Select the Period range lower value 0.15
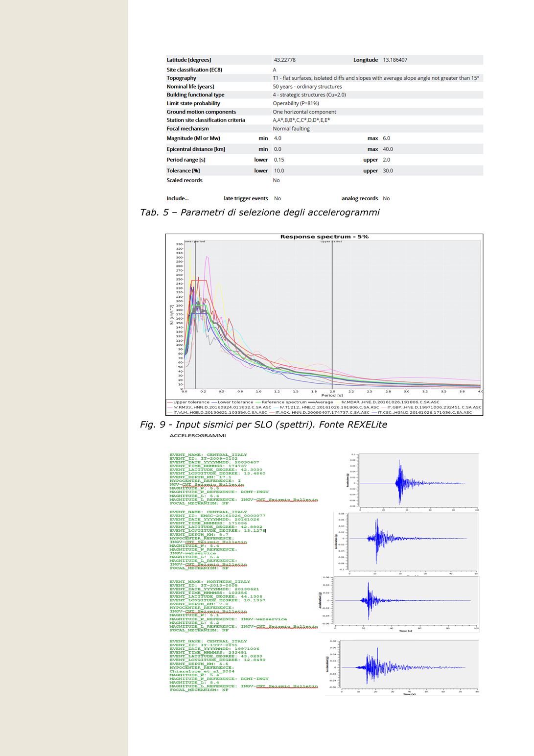Screen dimensions: 534x756 coord(279,160)
